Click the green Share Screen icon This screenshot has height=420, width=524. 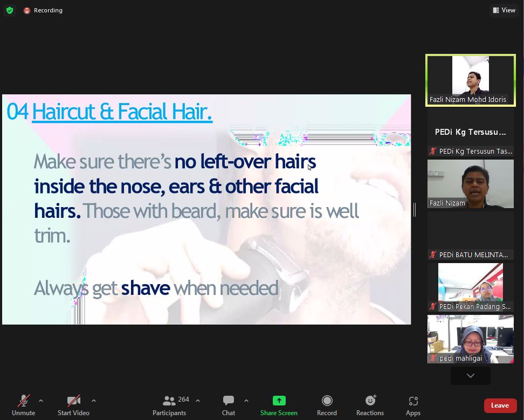tap(279, 401)
